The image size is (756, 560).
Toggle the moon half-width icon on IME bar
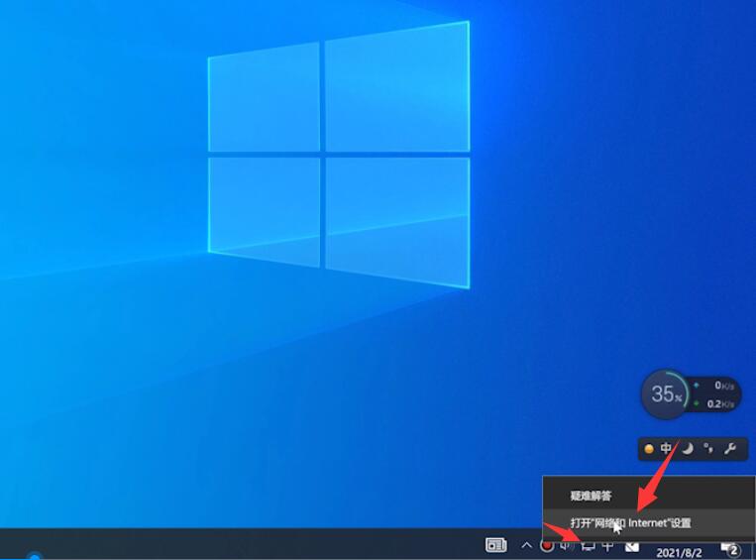pos(688,449)
